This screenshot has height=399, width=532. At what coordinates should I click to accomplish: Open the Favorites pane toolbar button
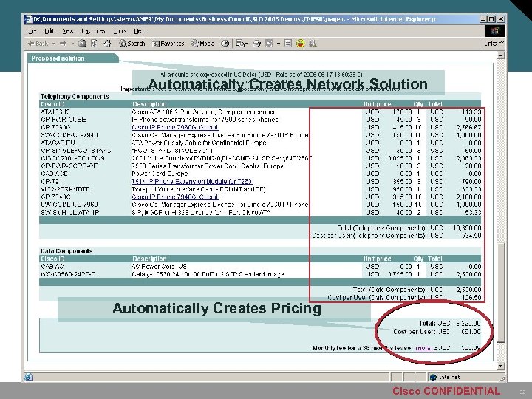(x=168, y=44)
